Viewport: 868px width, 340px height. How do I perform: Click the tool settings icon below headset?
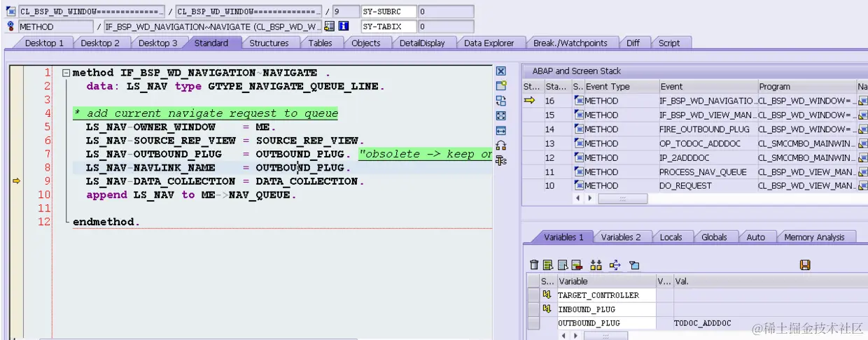500,160
